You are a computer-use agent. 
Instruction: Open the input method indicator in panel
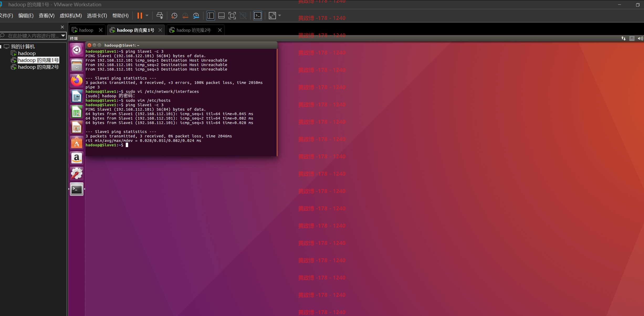(x=632, y=39)
